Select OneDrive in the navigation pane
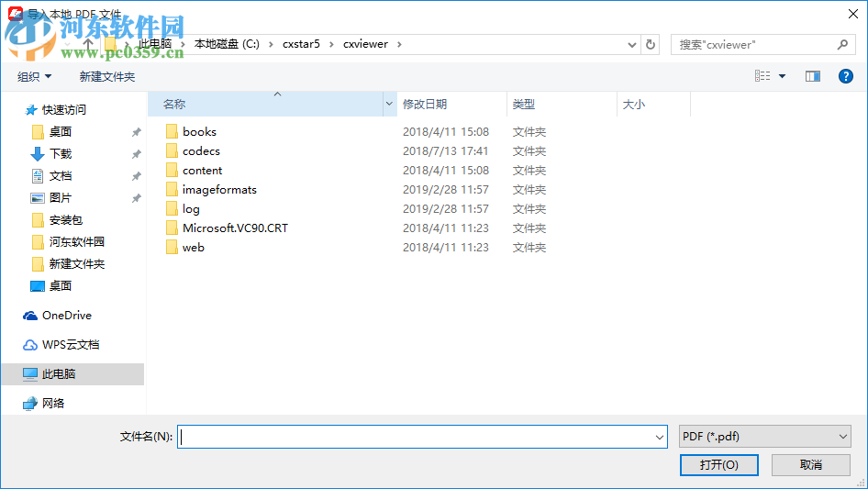This screenshot has height=489, width=868. (x=66, y=315)
